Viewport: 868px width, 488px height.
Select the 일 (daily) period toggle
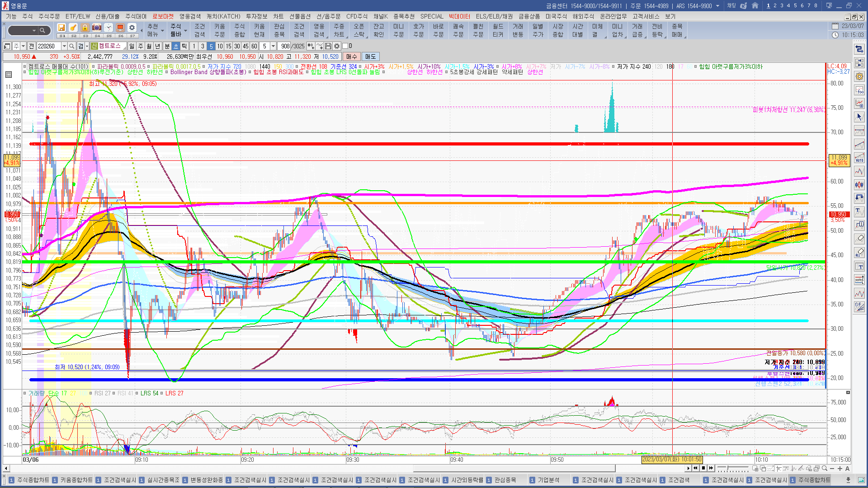(x=132, y=46)
